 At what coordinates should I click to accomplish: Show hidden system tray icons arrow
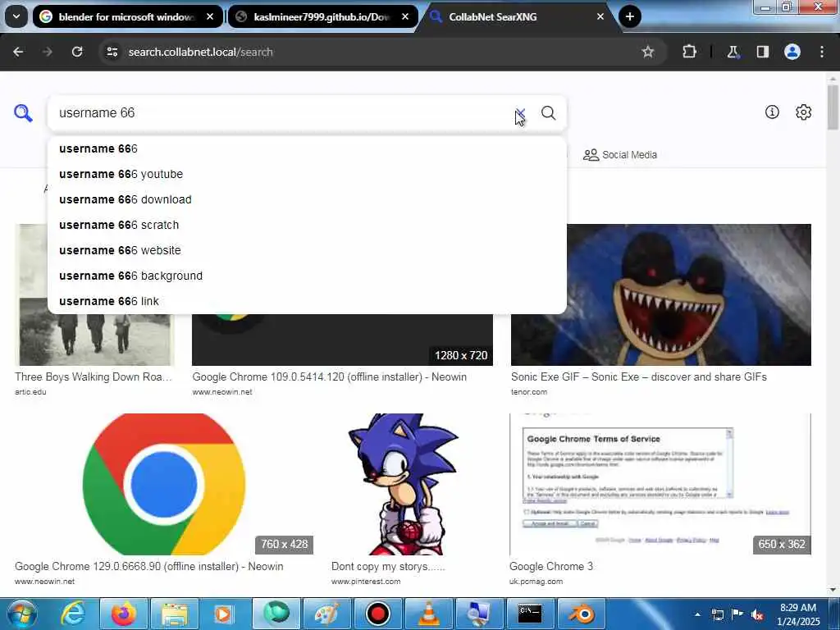[x=697, y=614]
